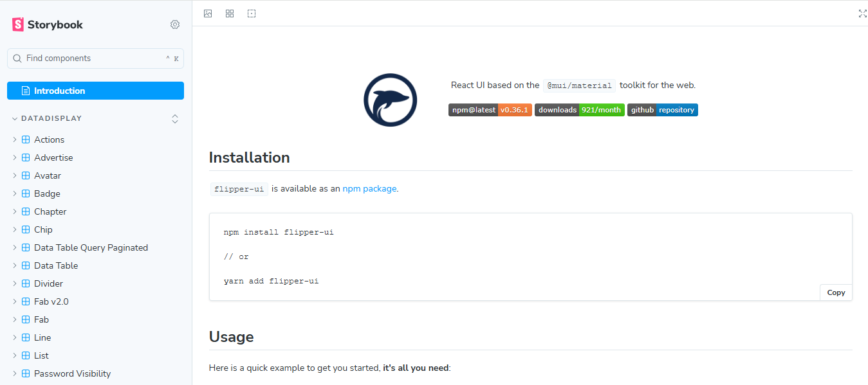868x385 pixels.
Task: Select the Introduction page in sidebar
Action: coord(95,91)
